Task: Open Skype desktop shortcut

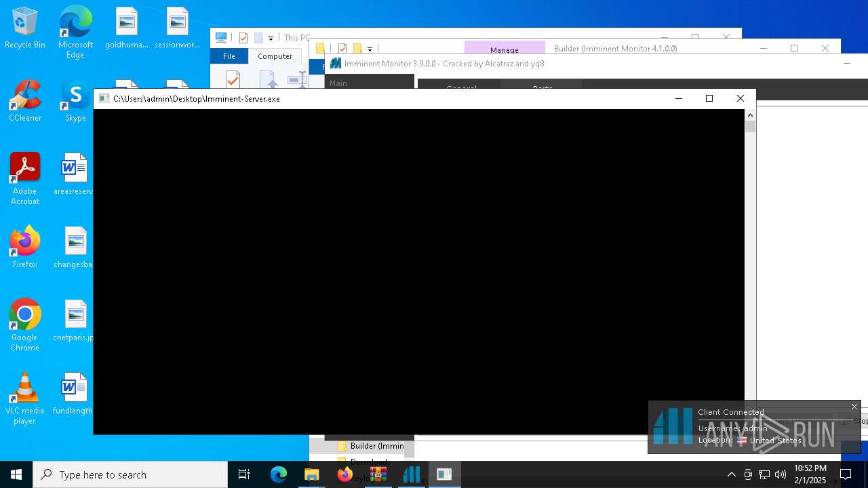Action: click(x=75, y=102)
